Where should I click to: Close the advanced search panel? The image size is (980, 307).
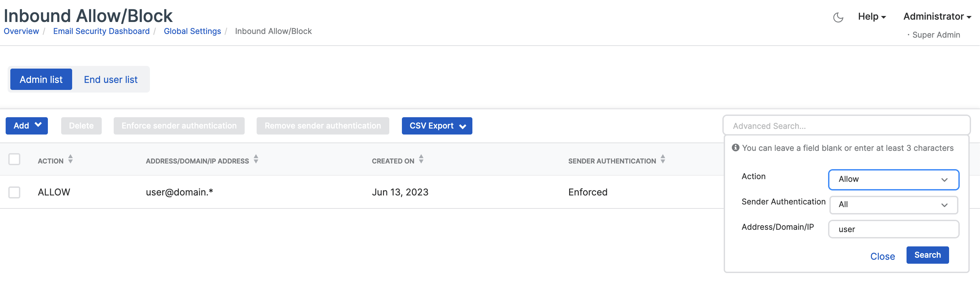pos(882,256)
